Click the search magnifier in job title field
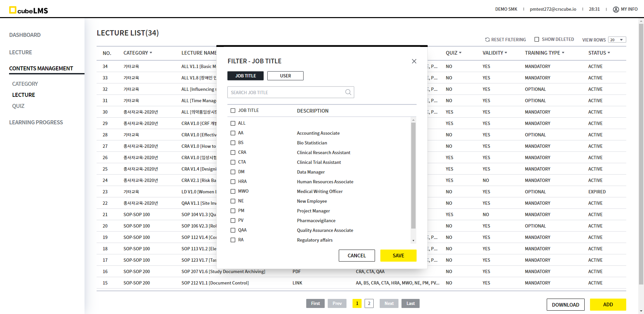Viewport: 644px width, 314px height. coord(348,92)
